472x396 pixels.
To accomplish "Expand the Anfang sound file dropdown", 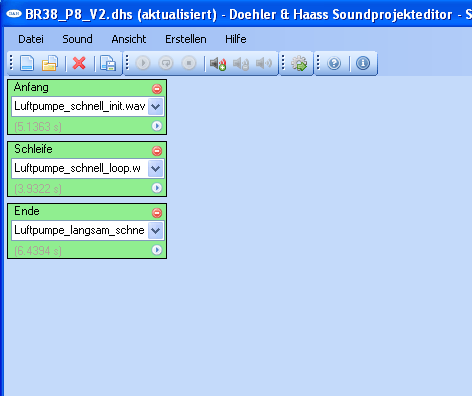I will point(156,107).
